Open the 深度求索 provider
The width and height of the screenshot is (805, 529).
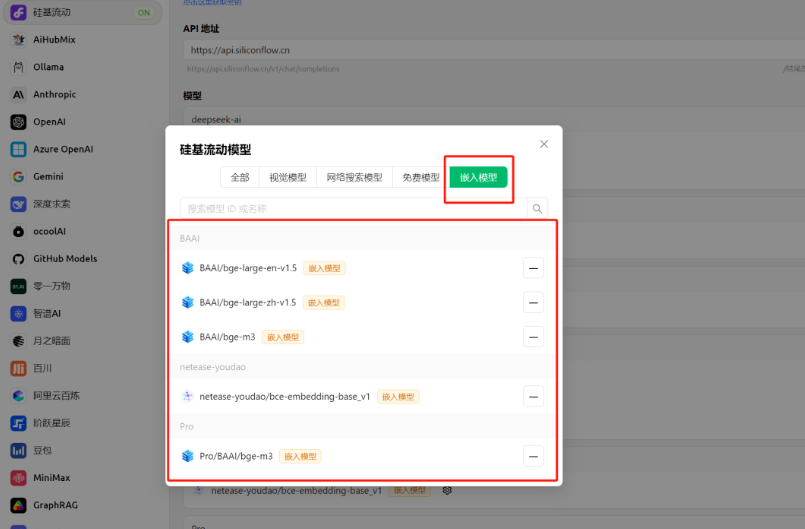[x=82, y=204]
